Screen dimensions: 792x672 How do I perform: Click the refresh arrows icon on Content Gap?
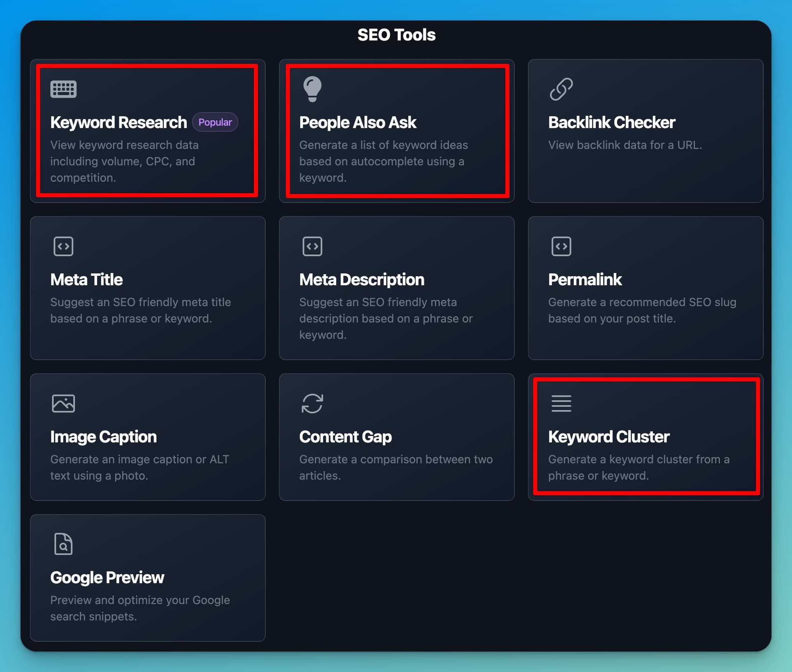click(312, 403)
